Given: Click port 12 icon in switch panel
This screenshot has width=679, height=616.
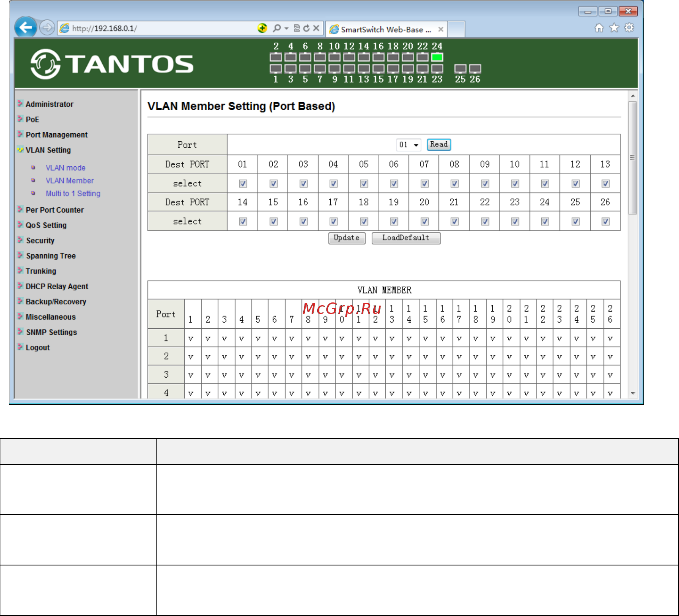Looking at the screenshot, I should point(349,57).
